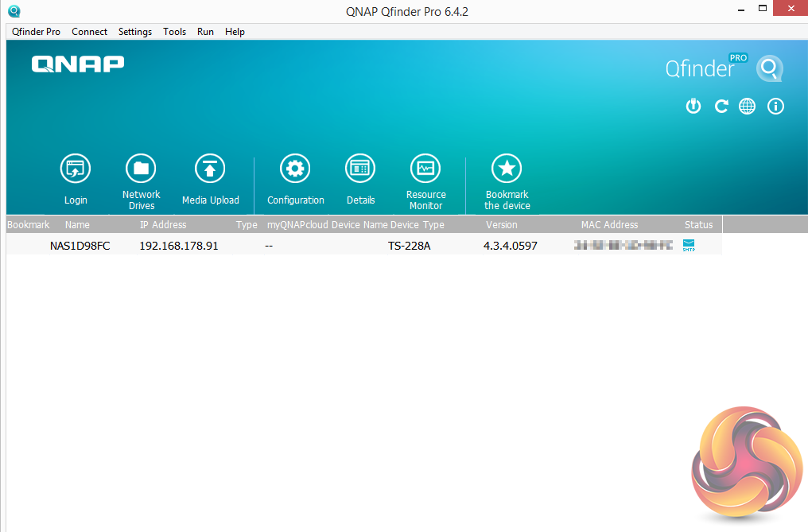Click the QNAP logo
This screenshot has width=808, height=532.
(78, 64)
